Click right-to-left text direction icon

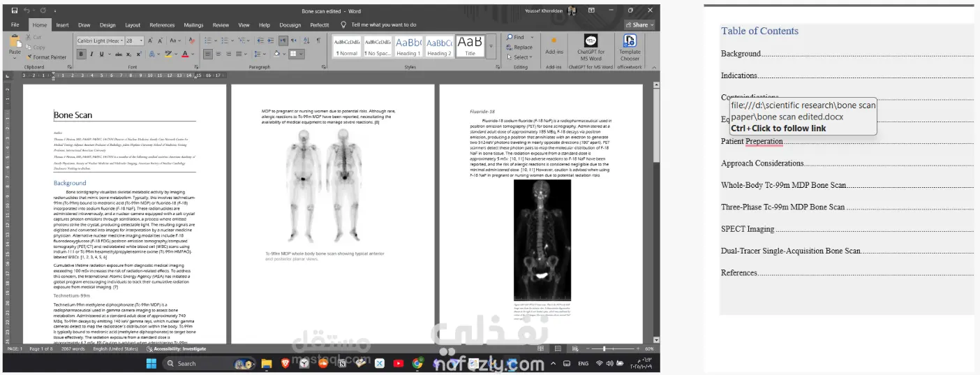(294, 41)
